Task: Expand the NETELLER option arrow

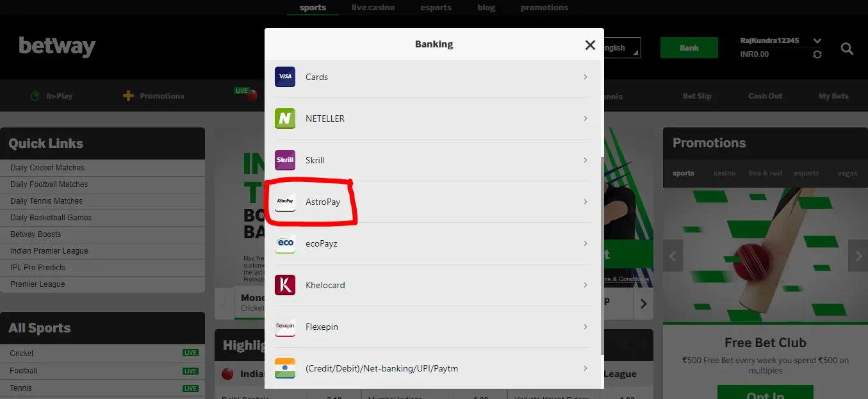Action: (585, 118)
